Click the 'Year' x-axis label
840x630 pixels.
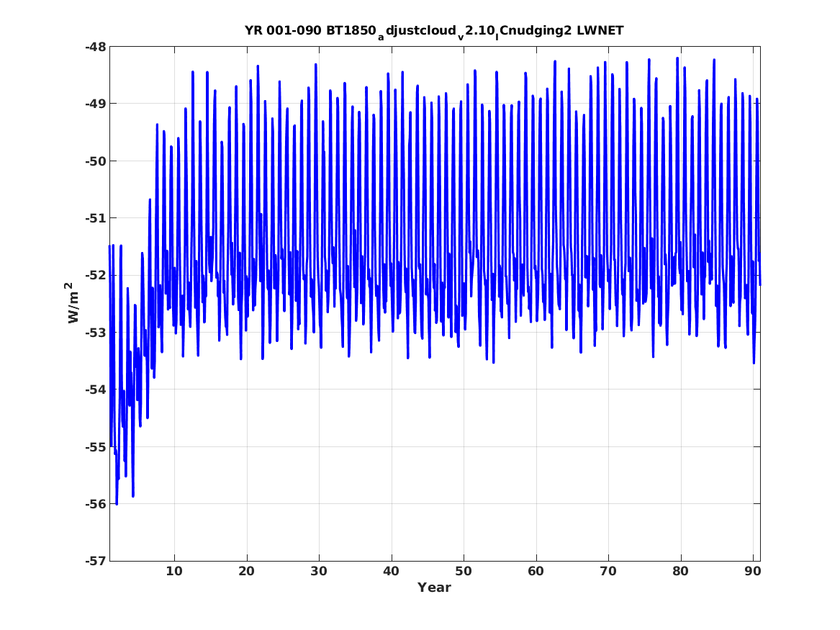435,588
